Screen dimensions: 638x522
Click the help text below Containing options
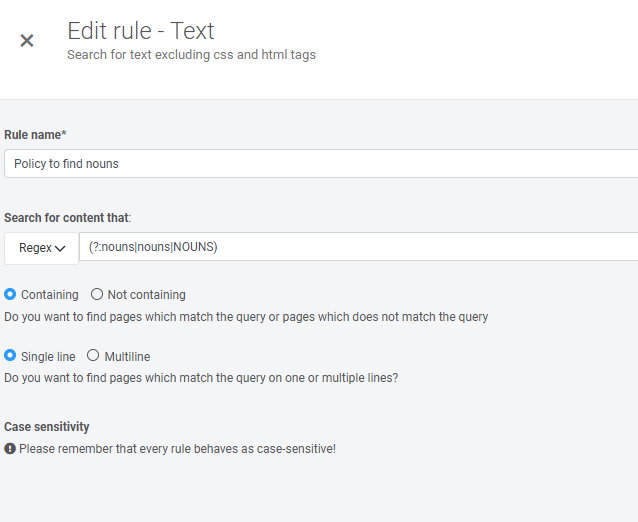point(246,317)
